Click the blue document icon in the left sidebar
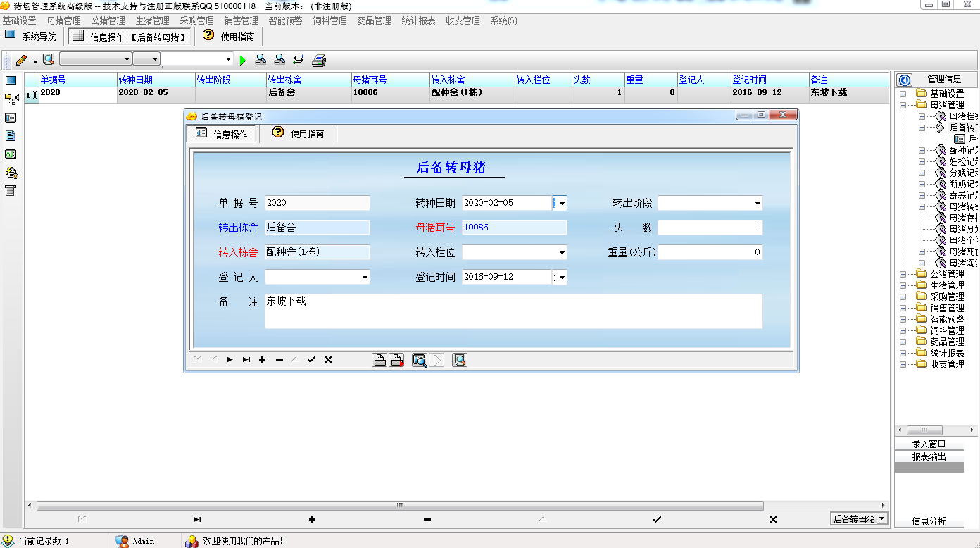 point(11,136)
